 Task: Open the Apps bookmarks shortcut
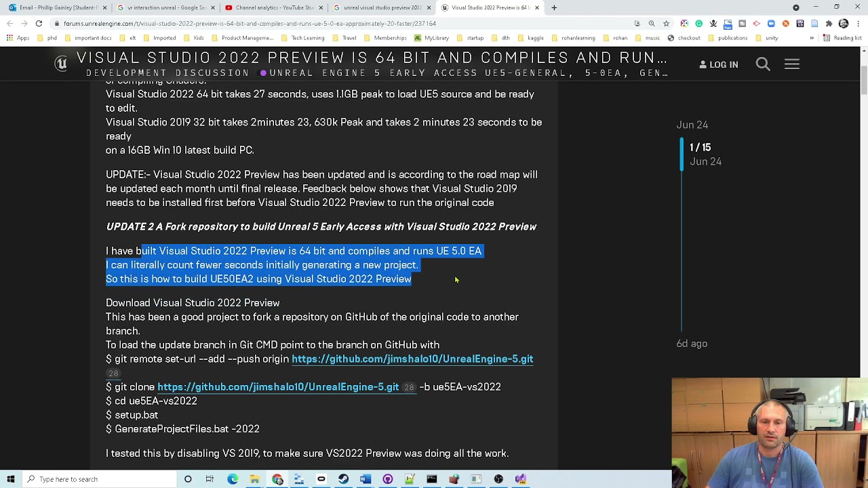coord(18,38)
